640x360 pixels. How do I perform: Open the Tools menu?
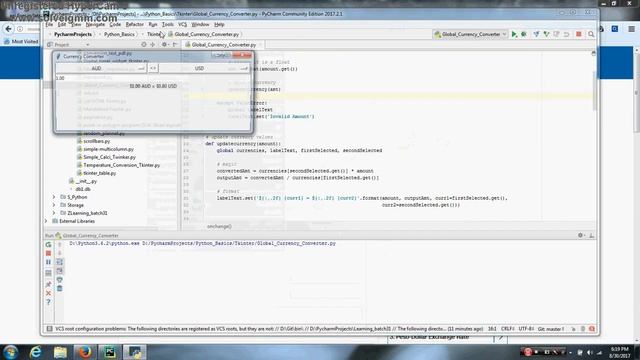(x=168, y=24)
